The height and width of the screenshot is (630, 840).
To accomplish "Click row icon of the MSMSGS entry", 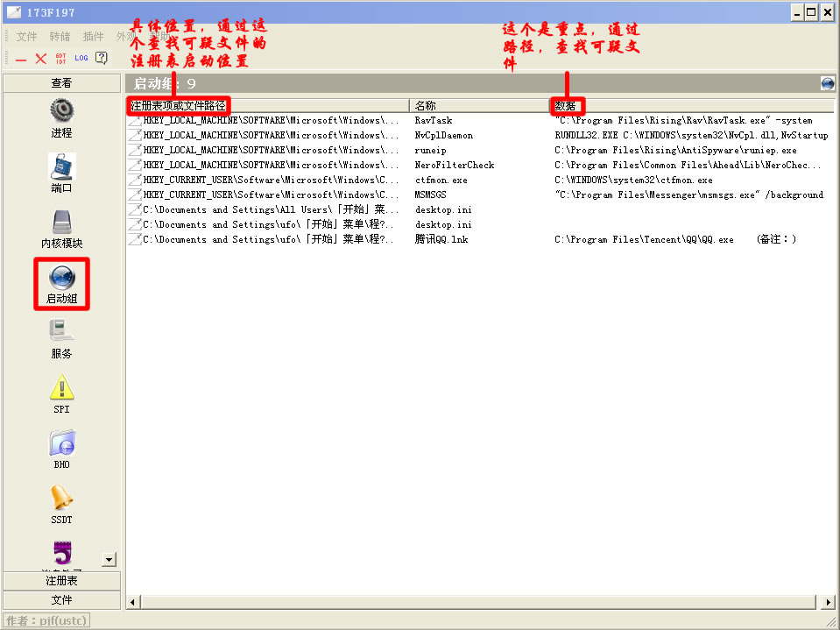I will point(135,195).
